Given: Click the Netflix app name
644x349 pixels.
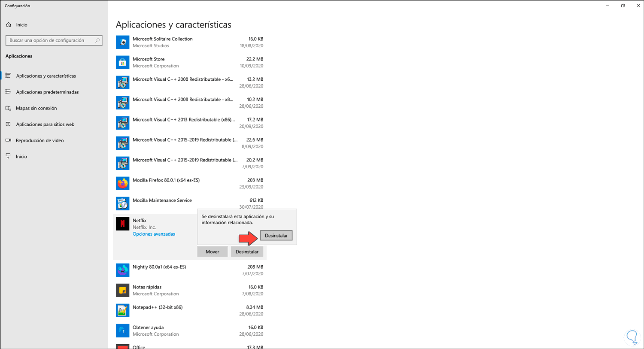Looking at the screenshot, I should (x=140, y=221).
